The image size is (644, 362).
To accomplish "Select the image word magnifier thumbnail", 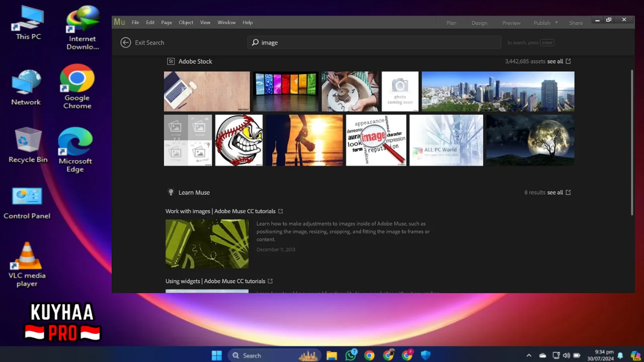I will click(376, 140).
